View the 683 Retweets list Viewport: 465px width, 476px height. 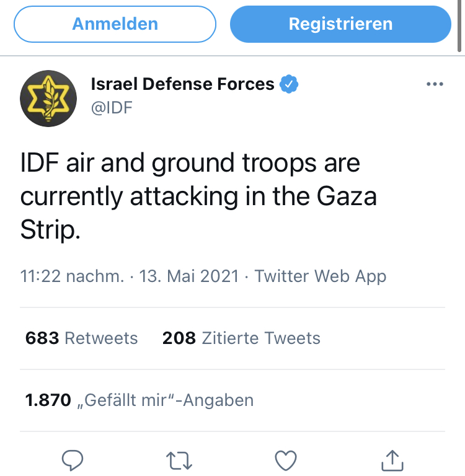[81, 338]
